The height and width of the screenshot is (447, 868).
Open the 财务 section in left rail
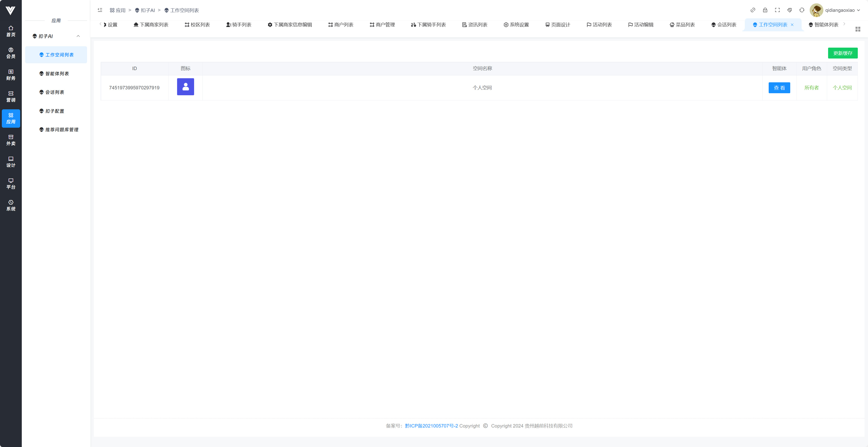pyautogui.click(x=11, y=75)
